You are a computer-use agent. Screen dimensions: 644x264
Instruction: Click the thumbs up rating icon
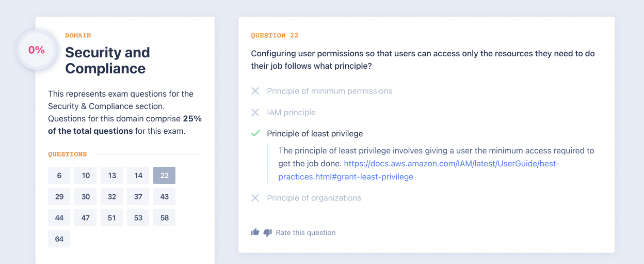[255, 232]
